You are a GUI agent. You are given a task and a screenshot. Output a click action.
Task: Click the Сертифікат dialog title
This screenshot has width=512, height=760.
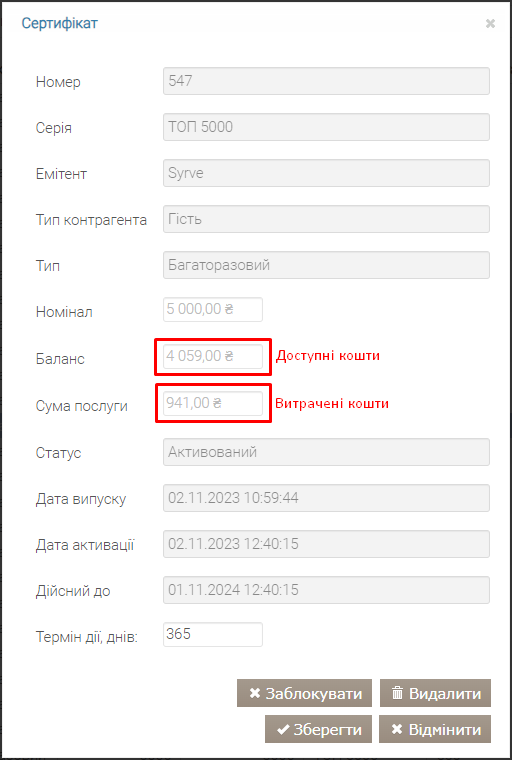[x=60, y=23]
